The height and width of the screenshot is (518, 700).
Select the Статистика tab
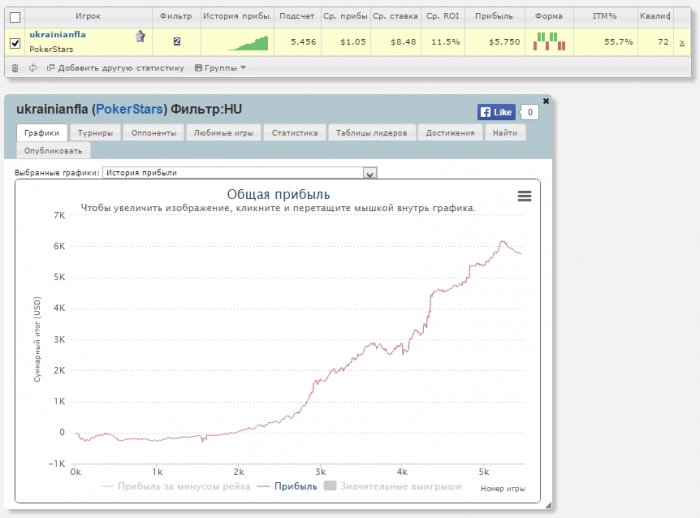(295, 133)
